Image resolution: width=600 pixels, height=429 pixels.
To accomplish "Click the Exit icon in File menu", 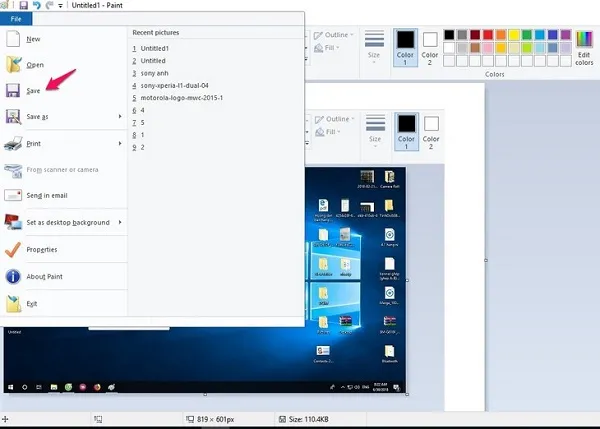I will (14, 303).
